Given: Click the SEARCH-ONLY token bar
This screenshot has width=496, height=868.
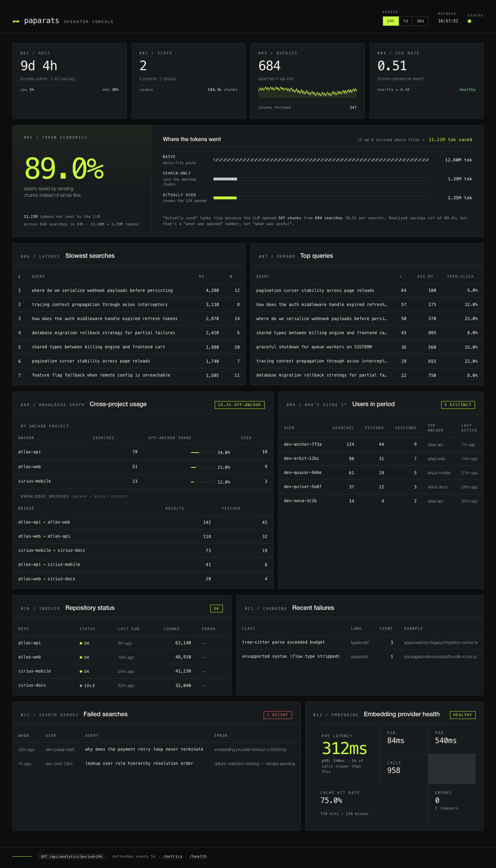Looking at the screenshot, I should (321, 179).
